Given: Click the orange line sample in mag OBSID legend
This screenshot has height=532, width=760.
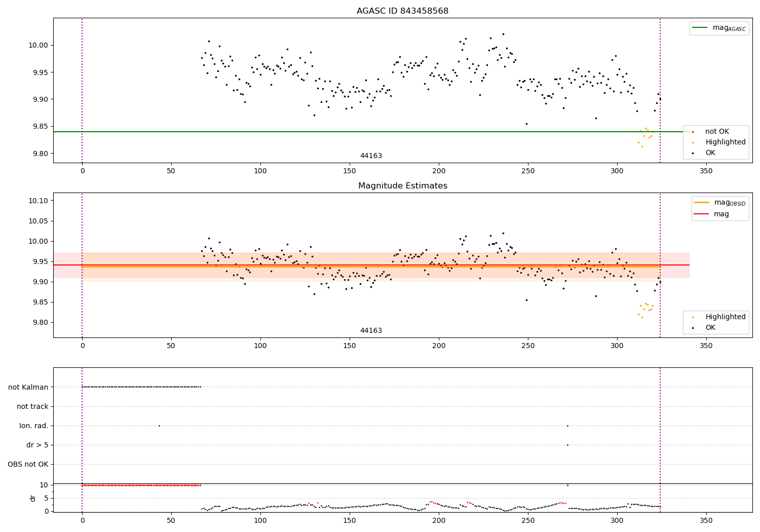Looking at the screenshot, I should coord(702,203).
